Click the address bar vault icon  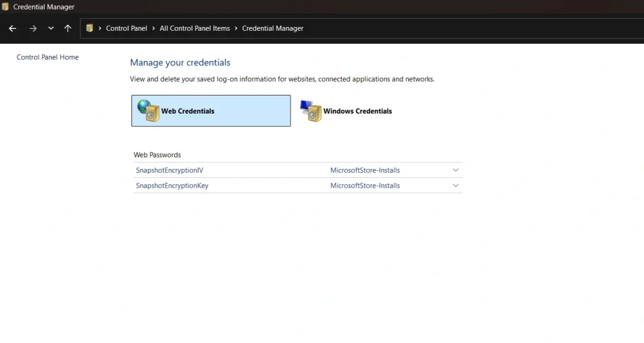tap(89, 28)
